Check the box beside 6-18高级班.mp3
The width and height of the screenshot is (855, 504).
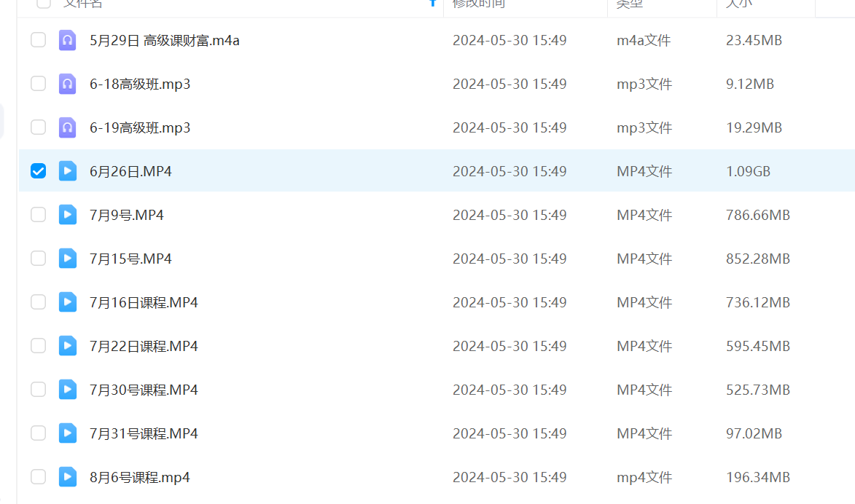point(38,84)
